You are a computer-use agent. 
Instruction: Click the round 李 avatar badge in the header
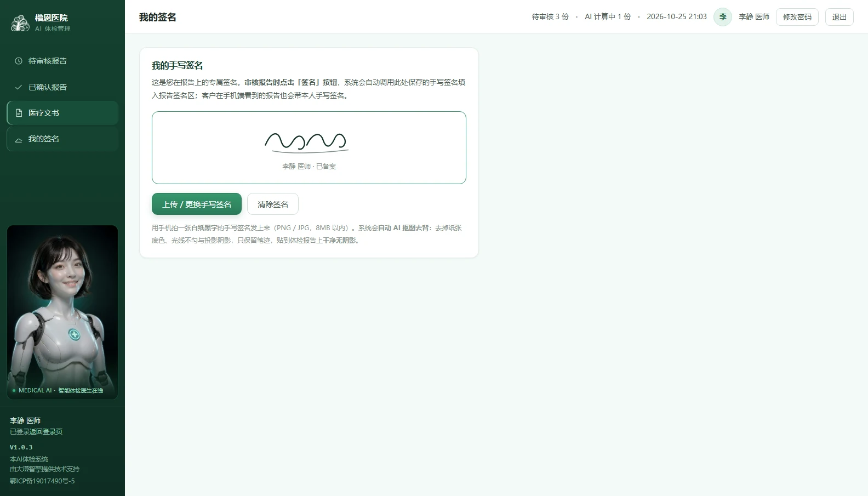pyautogui.click(x=723, y=17)
